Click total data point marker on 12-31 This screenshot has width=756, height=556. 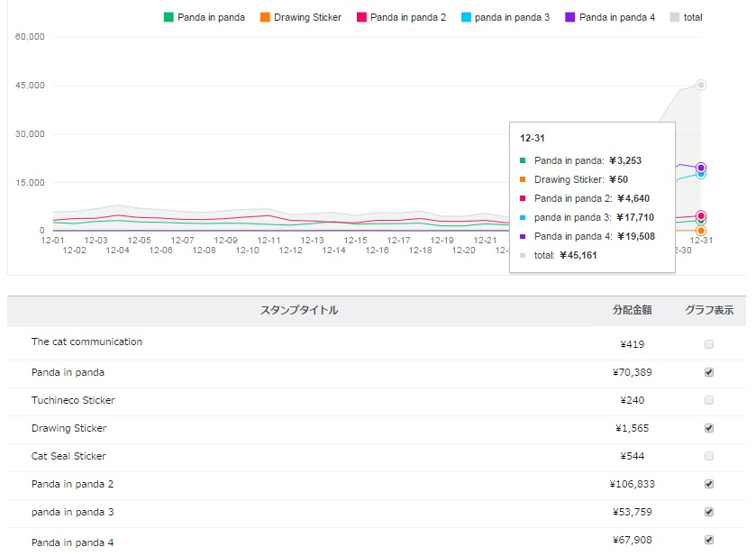click(701, 85)
